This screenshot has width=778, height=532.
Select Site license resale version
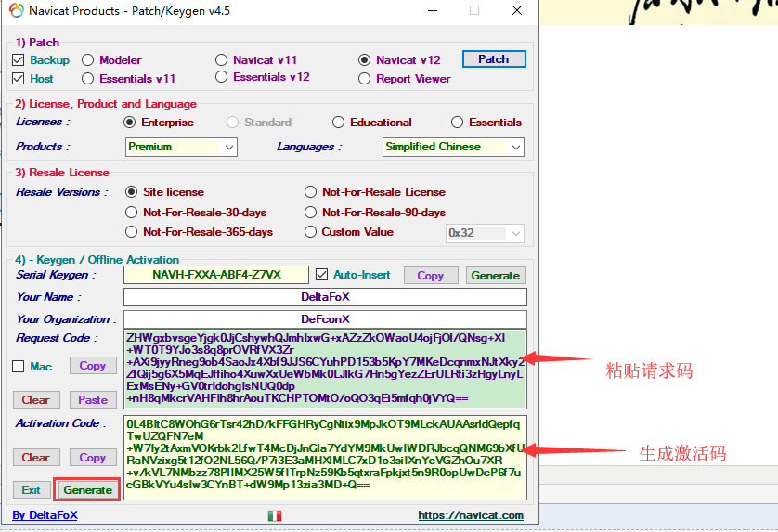(132, 191)
